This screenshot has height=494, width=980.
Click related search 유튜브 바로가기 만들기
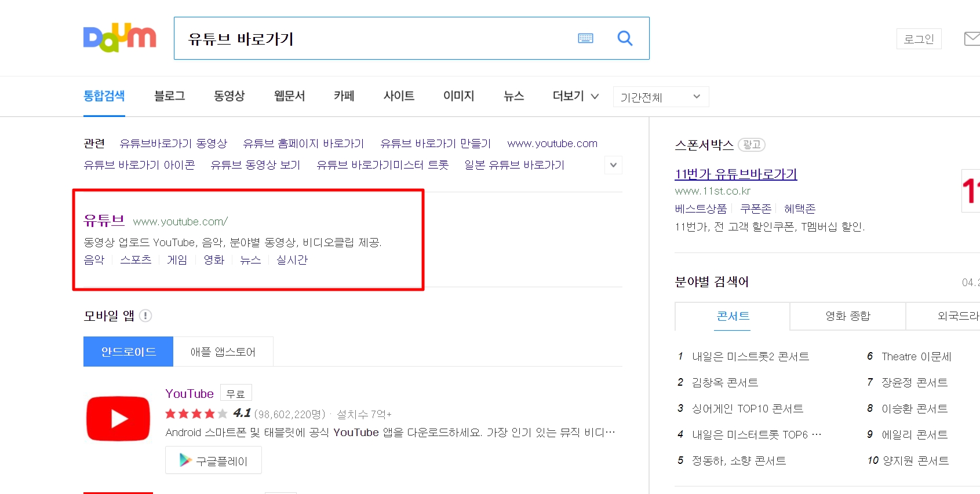tap(436, 144)
